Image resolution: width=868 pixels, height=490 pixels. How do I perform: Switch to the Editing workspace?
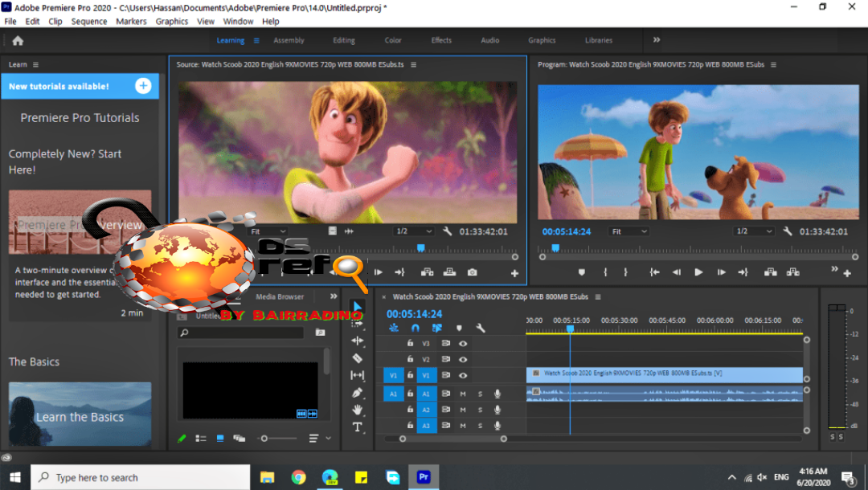click(x=344, y=40)
